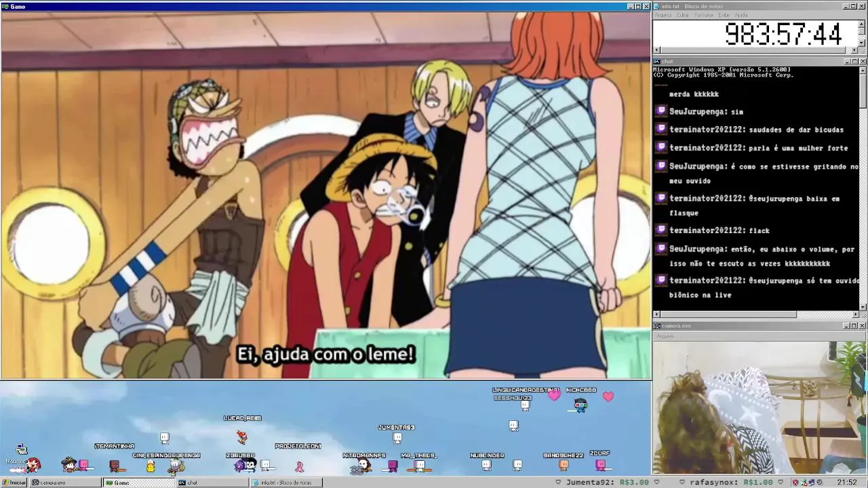The width and height of the screenshot is (868, 488).
Task: Click the notepad horizontal scrollbar thumb
Action: [751, 50]
